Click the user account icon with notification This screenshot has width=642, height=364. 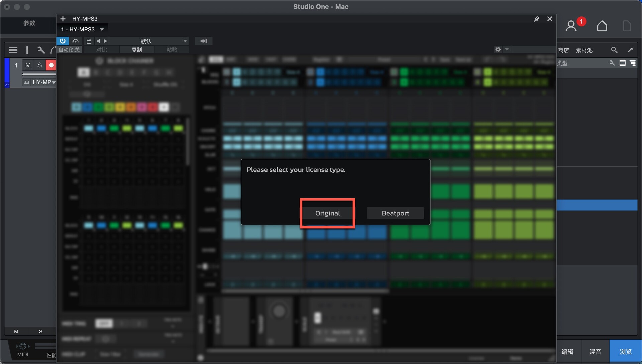(x=571, y=26)
